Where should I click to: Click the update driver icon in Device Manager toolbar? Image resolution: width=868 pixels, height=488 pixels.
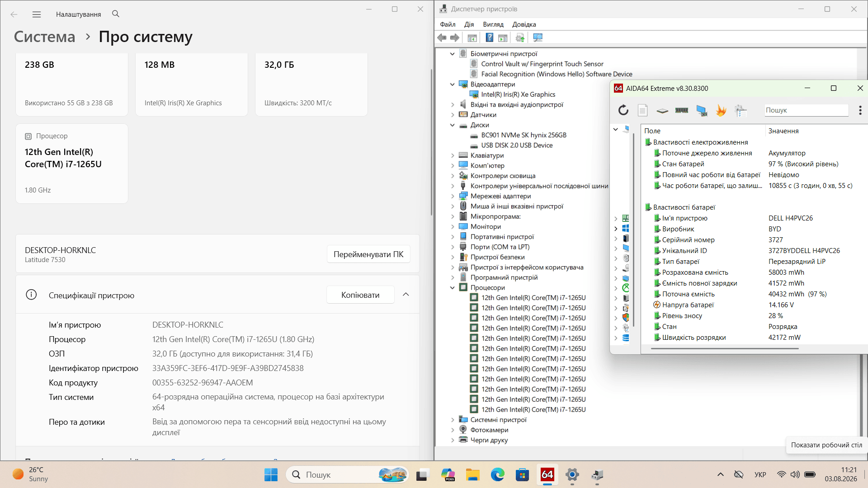click(520, 38)
